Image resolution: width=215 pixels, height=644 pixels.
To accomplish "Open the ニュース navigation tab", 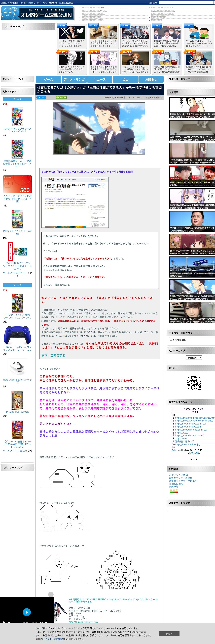I will (x=100, y=79).
